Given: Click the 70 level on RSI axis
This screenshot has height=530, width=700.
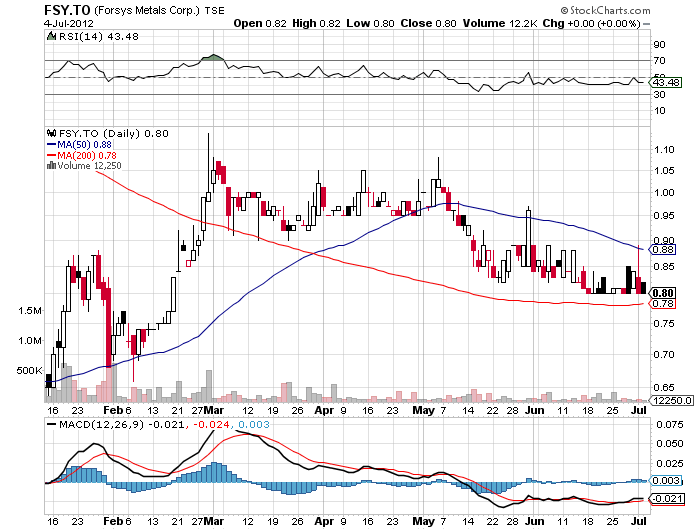Looking at the screenshot, I should 659,60.
